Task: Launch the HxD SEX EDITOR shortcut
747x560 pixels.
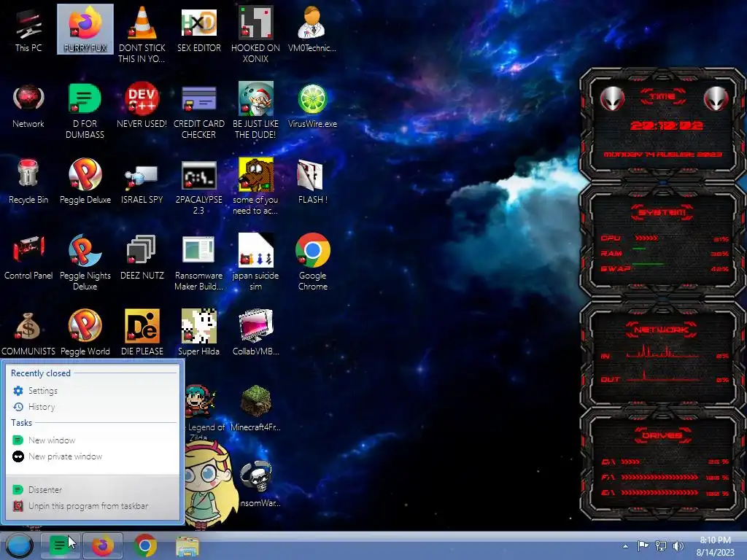Action: [x=198, y=29]
